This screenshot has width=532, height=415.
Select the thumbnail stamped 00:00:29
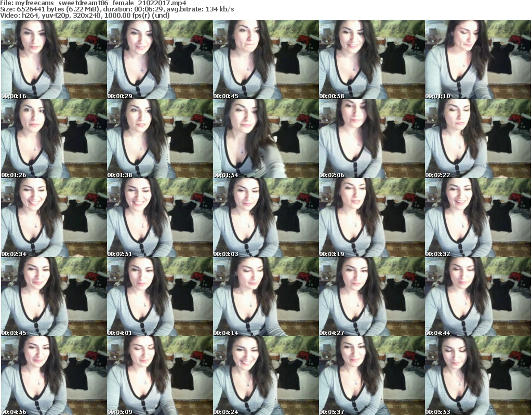160,60
